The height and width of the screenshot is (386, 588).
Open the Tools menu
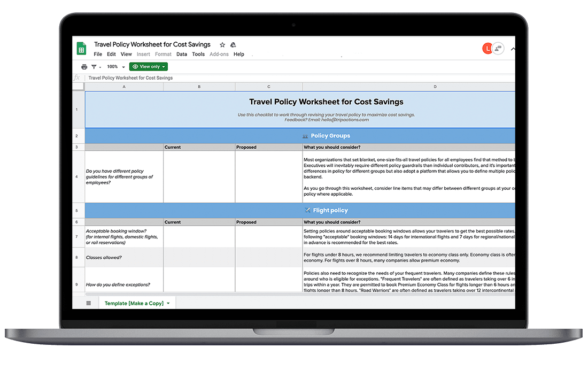[198, 54]
